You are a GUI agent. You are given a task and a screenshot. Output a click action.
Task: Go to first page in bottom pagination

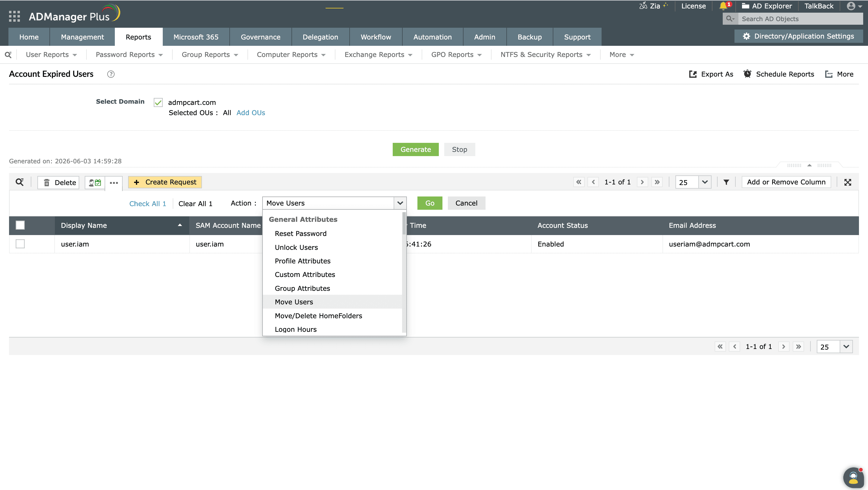(x=720, y=347)
